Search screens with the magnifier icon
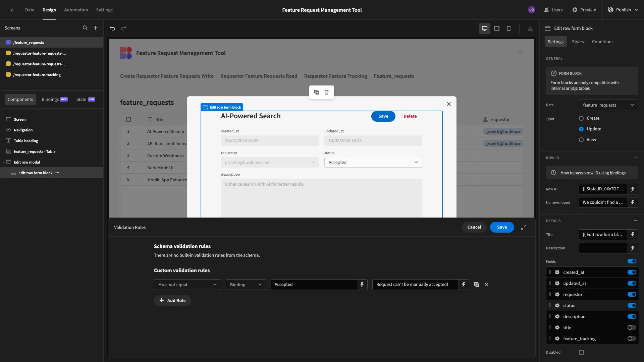The height and width of the screenshot is (362, 644). coord(85,28)
